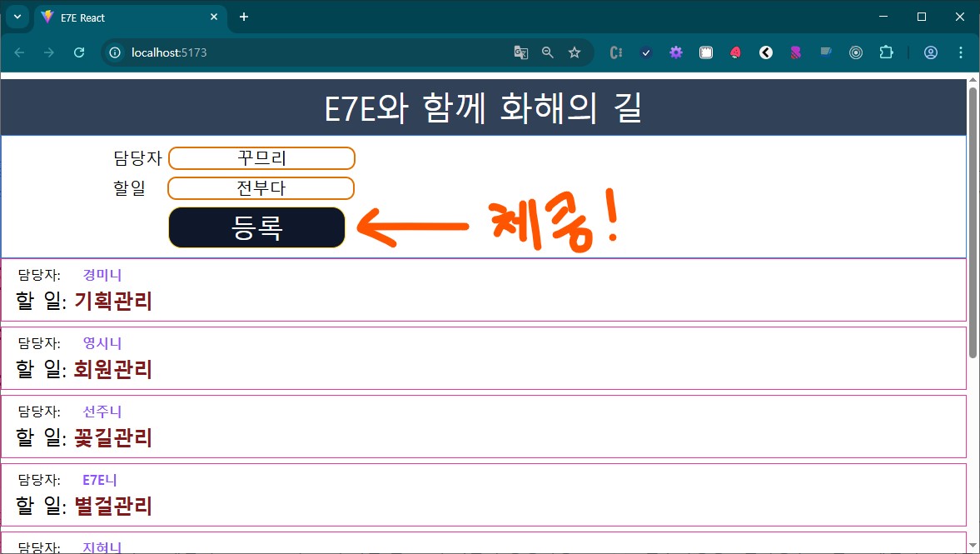Focus the 담당자 input field containing 꾸므리
980x554 pixels.
click(262, 158)
